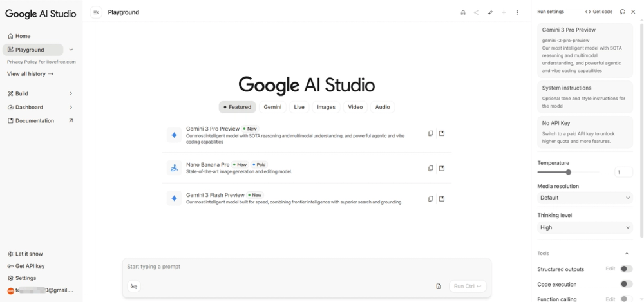Expand the Build section chevron
Viewport: 644px width, 302px height.
click(71, 93)
